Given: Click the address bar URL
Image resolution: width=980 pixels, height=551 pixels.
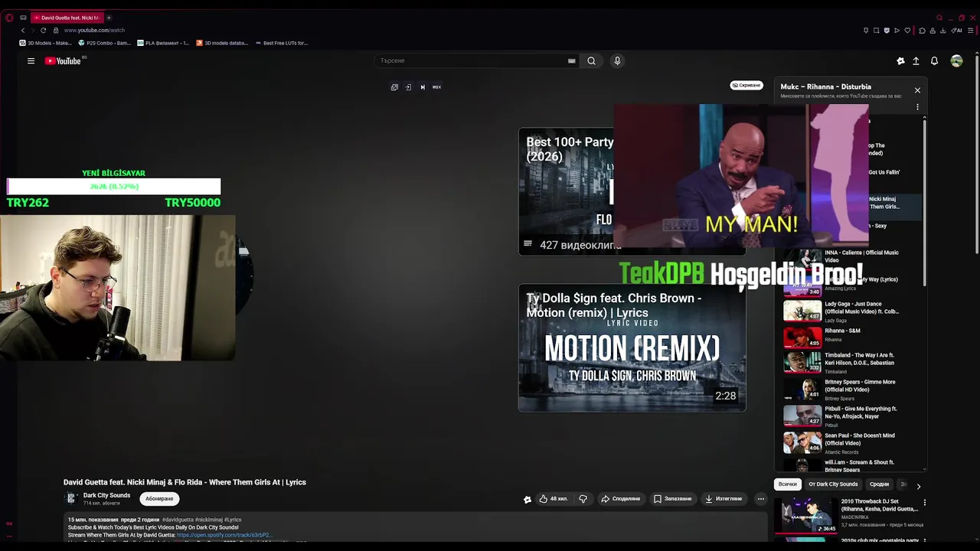Looking at the screenshot, I should pos(94,31).
